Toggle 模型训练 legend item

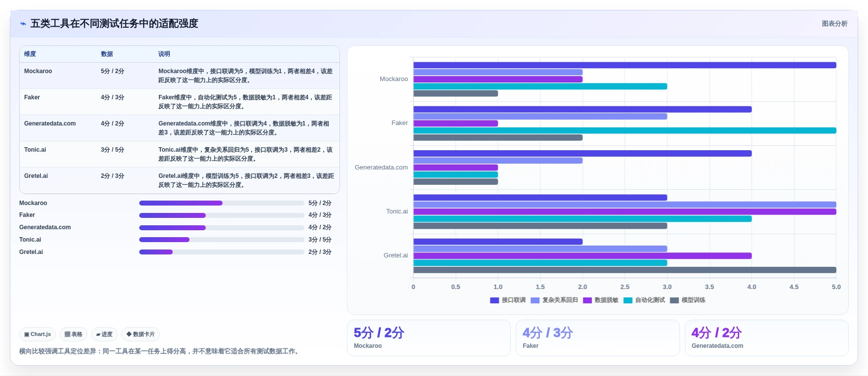(688, 300)
